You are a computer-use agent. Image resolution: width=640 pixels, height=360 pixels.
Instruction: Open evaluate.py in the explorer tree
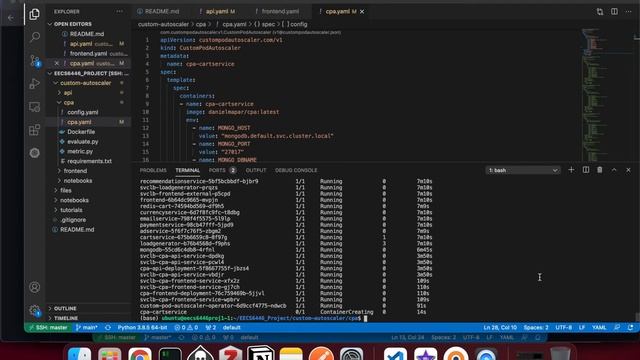click(x=82, y=142)
